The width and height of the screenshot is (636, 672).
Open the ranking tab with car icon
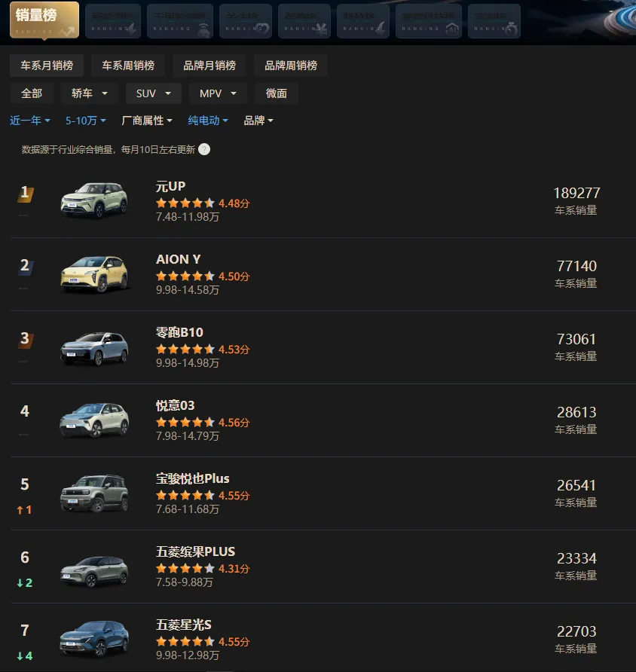180,21
